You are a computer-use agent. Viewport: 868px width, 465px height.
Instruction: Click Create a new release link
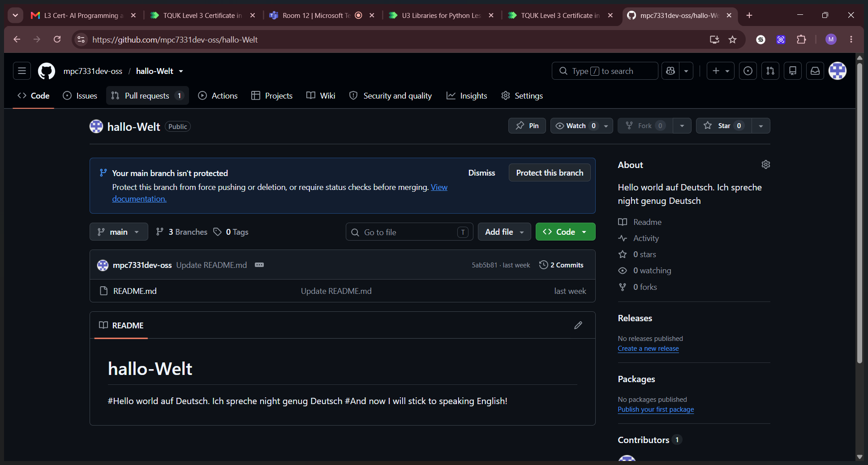coord(648,349)
